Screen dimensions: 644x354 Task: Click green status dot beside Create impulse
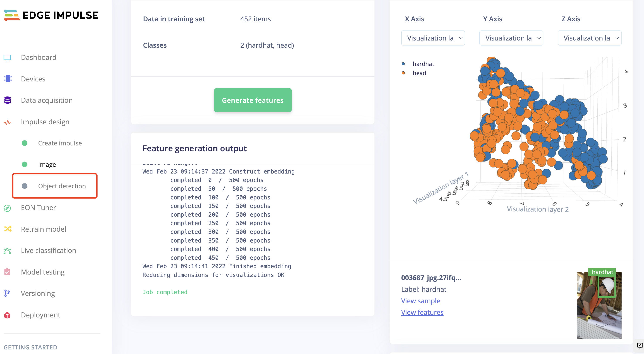25,143
